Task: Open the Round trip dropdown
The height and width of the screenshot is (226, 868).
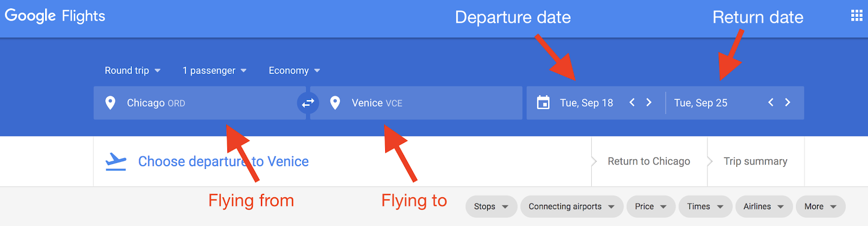Action: tap(133, 71)
